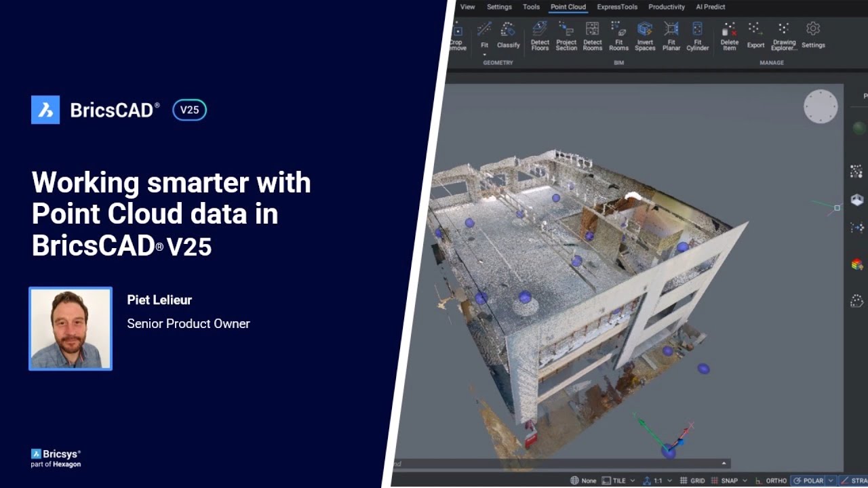This screenshot has width=868, height=488.
Task: Open the POLAR dropdown chevron
Action: [x=831, y=481]
